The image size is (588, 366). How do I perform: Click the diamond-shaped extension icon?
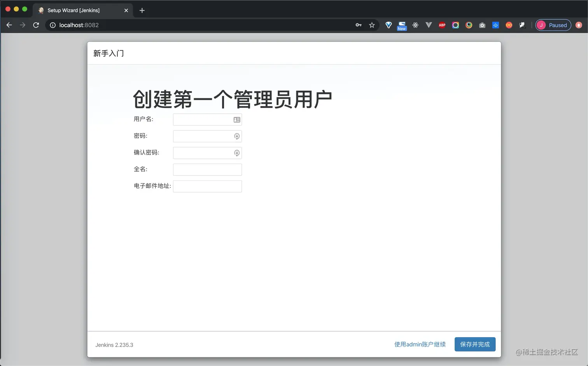pos(388,25)
